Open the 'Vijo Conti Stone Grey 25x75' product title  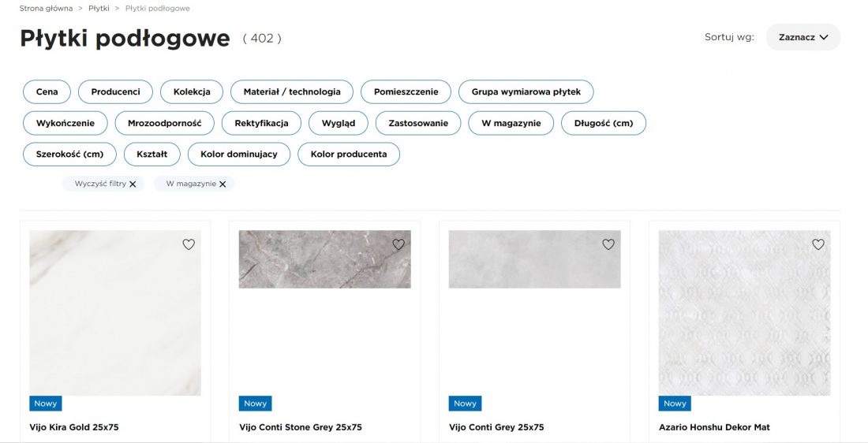300,427
